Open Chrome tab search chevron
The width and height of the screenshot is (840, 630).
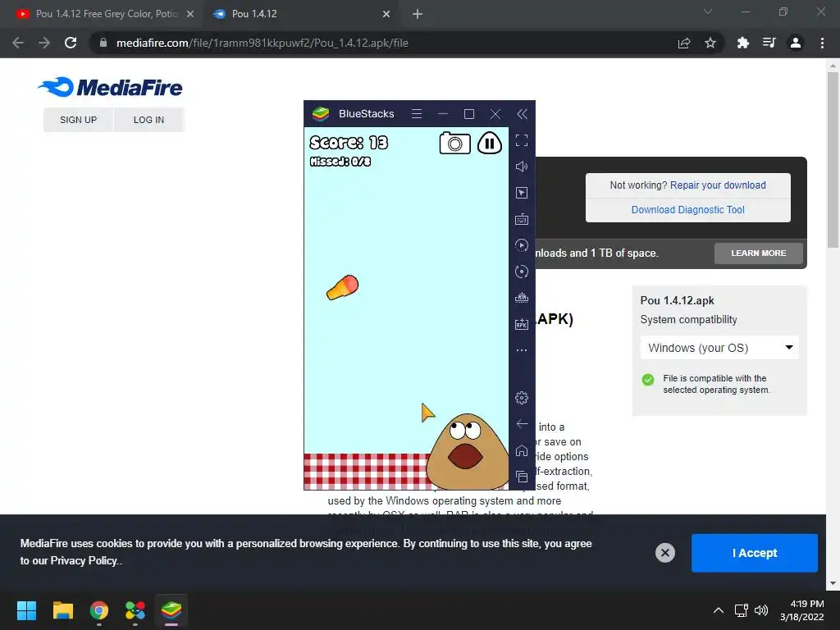click(x=708, y=11)
